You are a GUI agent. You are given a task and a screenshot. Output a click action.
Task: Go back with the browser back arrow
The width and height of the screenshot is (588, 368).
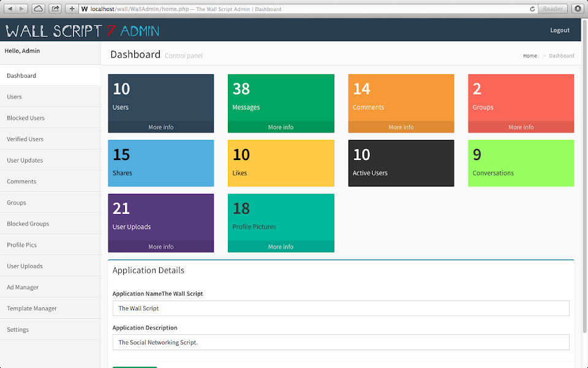pos(10,9)
